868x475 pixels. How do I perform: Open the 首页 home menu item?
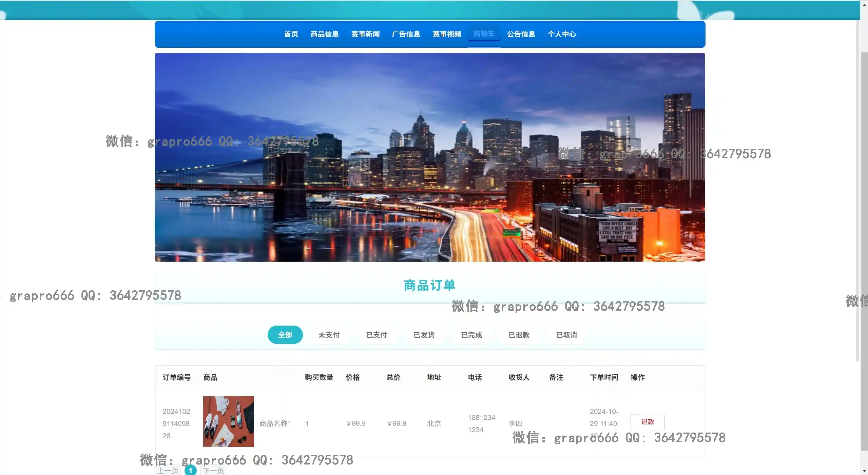(x=291, y=34)
